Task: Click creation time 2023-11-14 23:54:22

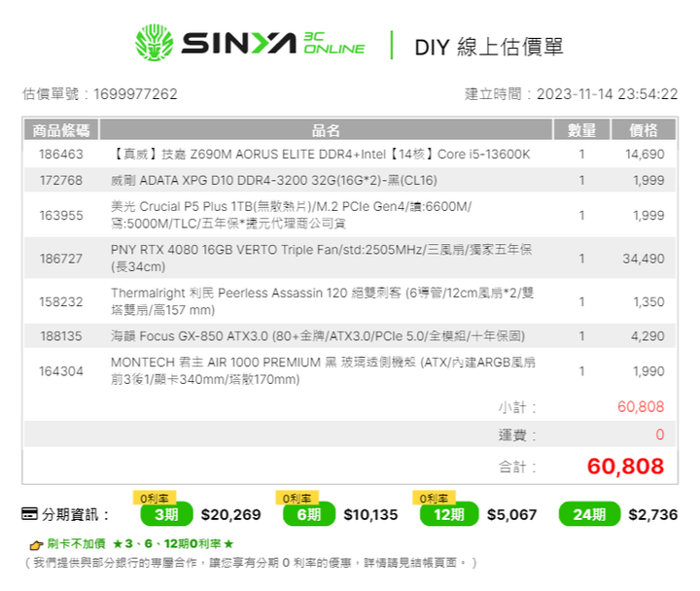Action: coord(607,94)
